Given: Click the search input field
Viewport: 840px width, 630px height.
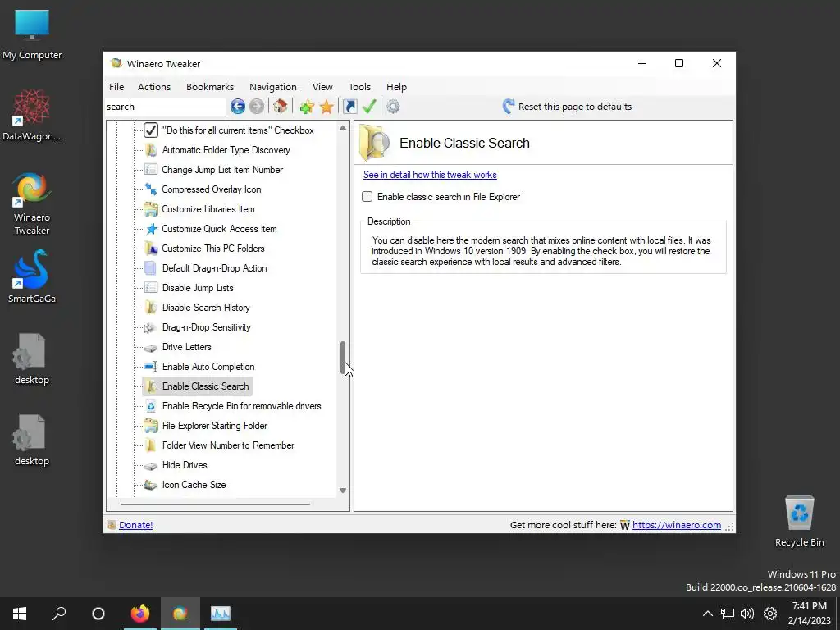Looking at the screenshot, I should click(166, 107).
